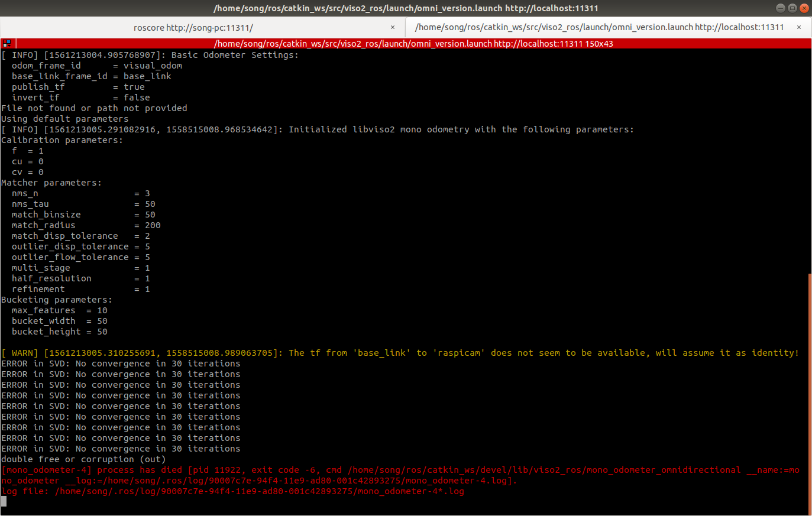Click the 'odom_frame_id = visual_odom' line
Viewport: 812px width, 516px height.
(x=97, y=66)
